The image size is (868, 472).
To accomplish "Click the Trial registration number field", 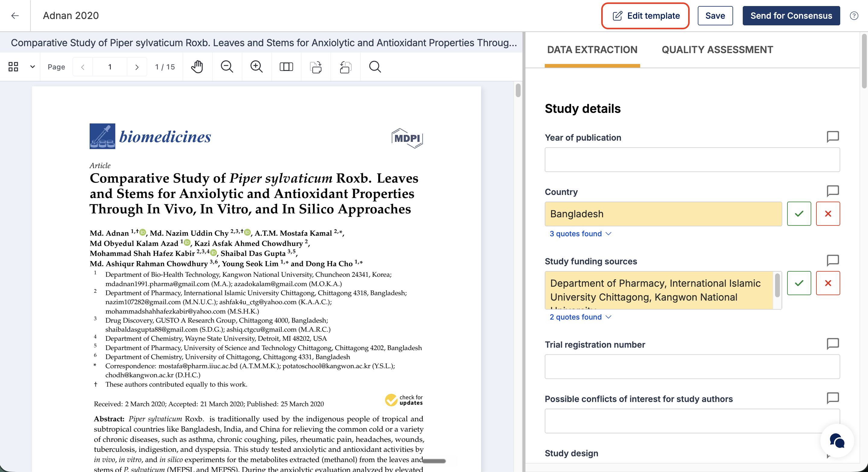I will pyautogui.click(x=692, y=366).
